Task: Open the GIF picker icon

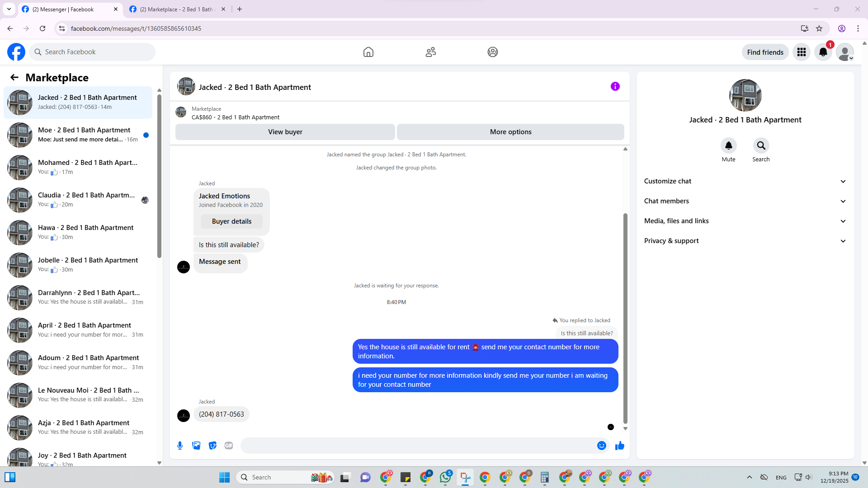Action: [229, 446]
